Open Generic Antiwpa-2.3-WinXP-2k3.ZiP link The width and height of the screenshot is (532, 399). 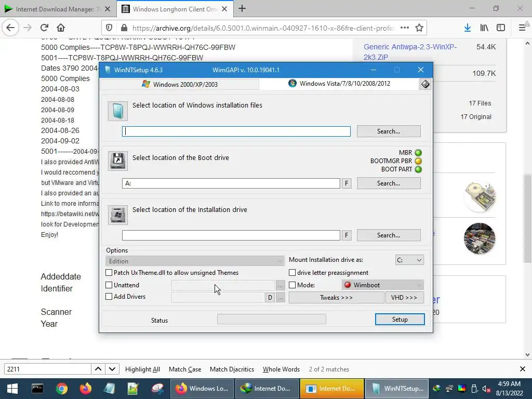[x=410, y=52]
